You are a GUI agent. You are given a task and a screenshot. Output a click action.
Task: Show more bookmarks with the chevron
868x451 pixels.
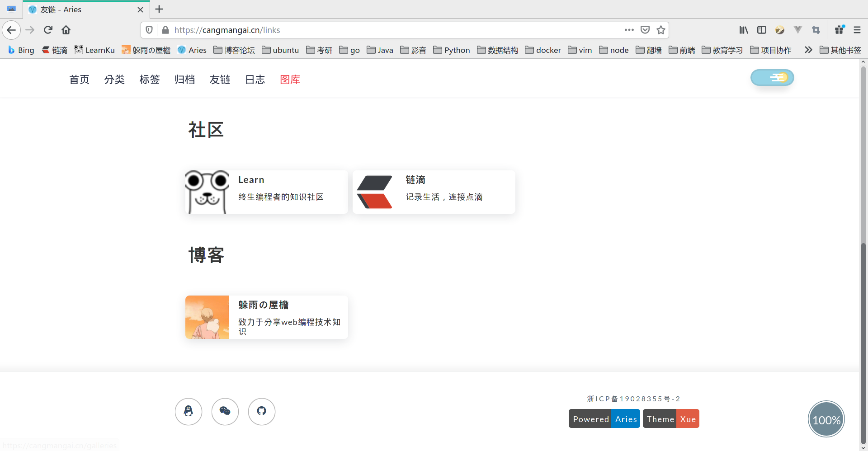(x=808, y=50)
